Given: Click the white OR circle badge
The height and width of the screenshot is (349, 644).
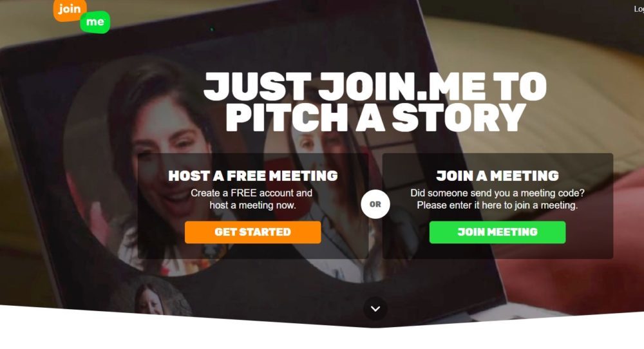Looking at the screenshot, I should tap(375, 204).
